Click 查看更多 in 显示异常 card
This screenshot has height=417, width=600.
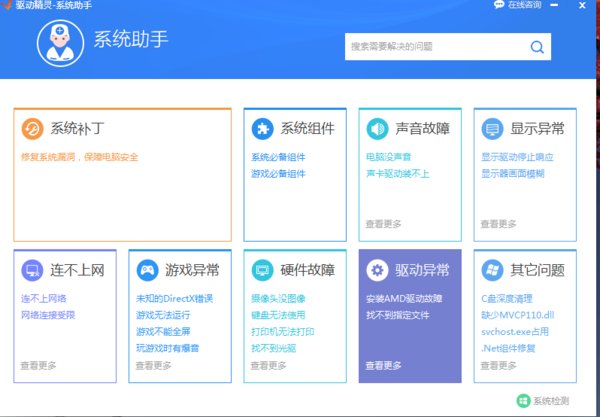coord(498,224)
